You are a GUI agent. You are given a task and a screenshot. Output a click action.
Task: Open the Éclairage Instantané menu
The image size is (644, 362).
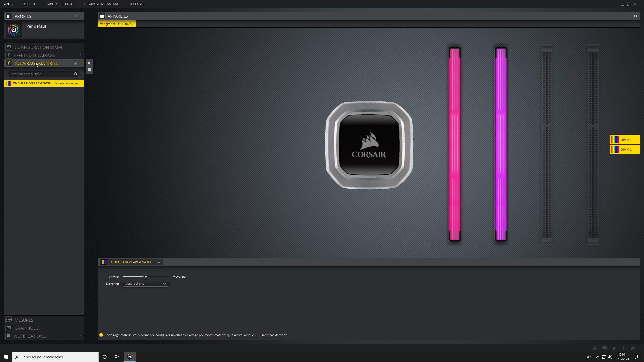tap(101, 4)
